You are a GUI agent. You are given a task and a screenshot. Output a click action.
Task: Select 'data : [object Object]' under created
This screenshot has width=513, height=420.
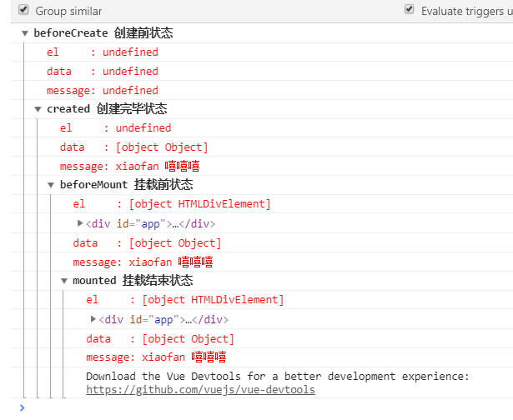pos(134,147)
